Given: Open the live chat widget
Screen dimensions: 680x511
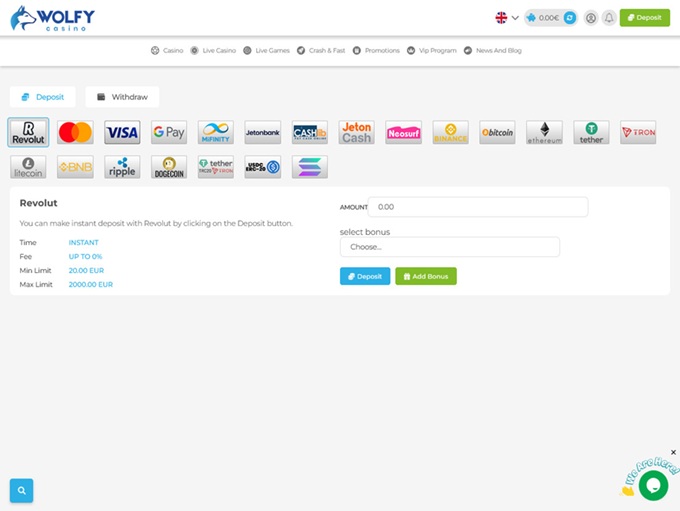Looking at the screenshot, I should 653,484.
